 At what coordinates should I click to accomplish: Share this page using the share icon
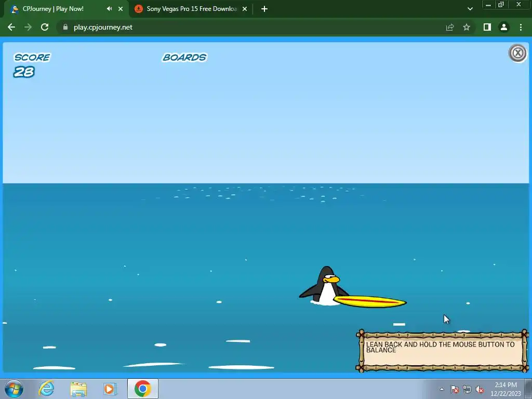pos(450,27)
